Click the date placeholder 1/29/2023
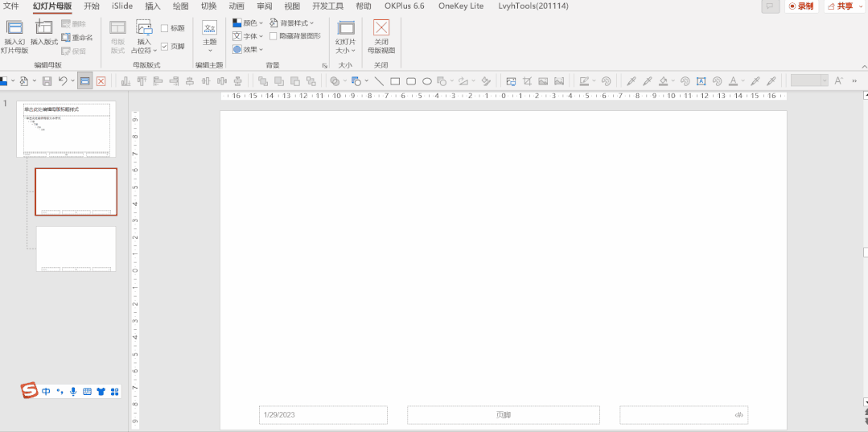Viewport: 868px width, 432px height. click(x=323, y=415)
